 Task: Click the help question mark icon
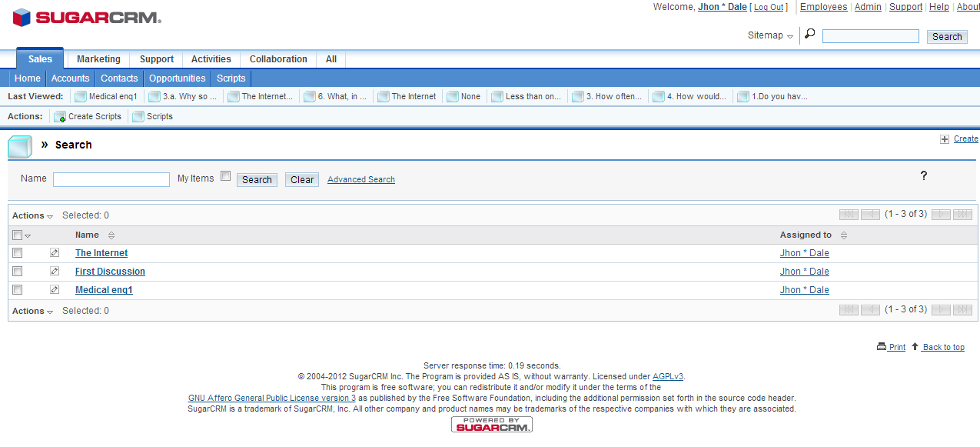(x=924, y=176)
